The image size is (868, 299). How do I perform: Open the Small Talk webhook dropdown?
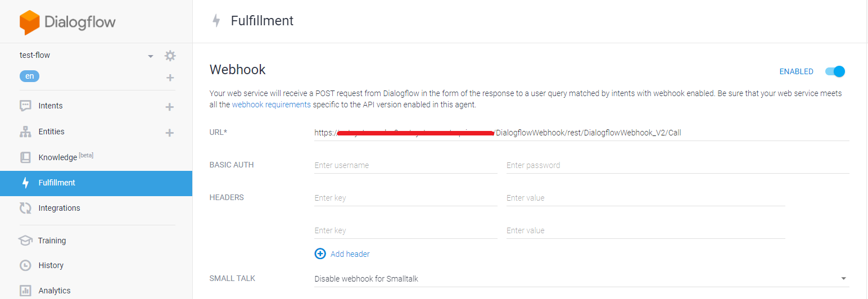point(581,279)
